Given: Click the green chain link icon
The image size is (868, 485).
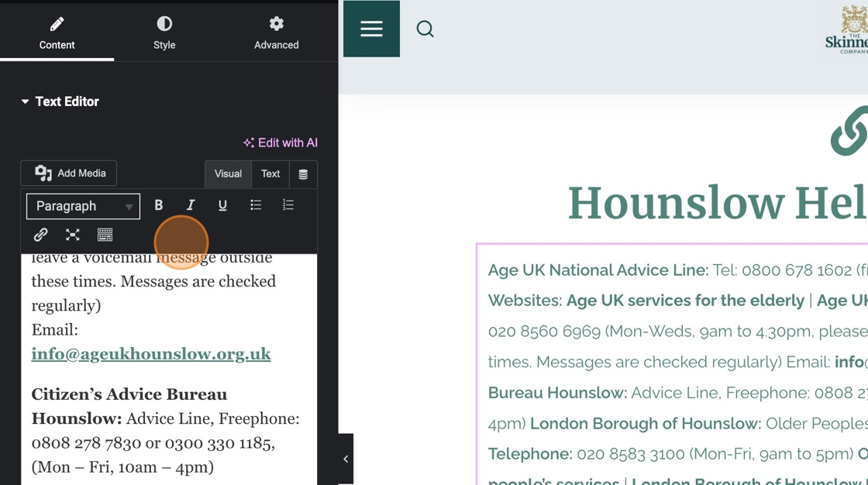Looking at the screenshot, I should [849, 132].
